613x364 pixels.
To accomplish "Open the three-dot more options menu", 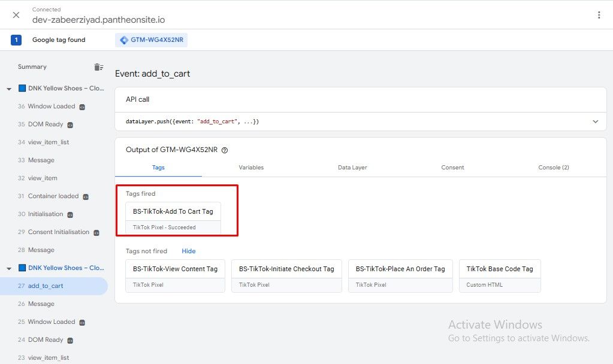I will pos(599,15).
